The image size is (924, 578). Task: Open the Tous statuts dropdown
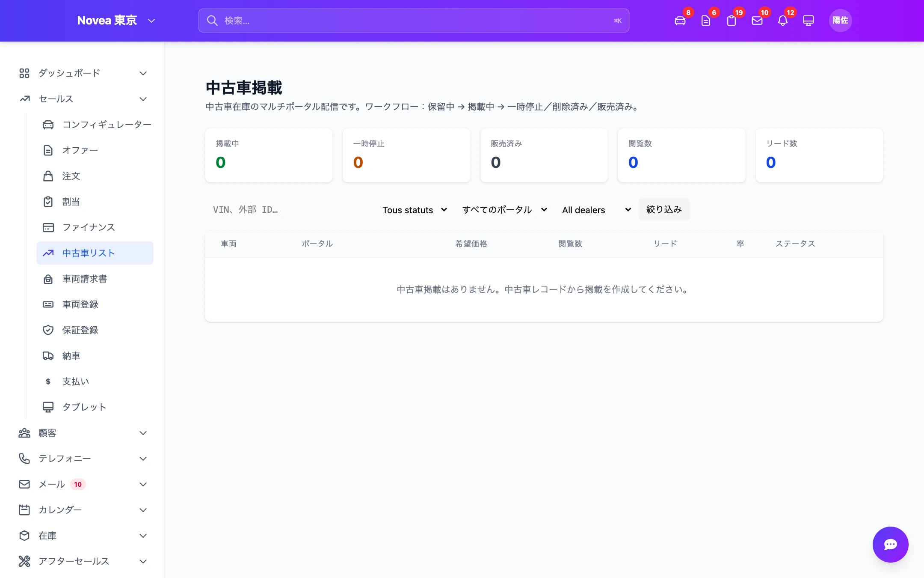[415, 210]
